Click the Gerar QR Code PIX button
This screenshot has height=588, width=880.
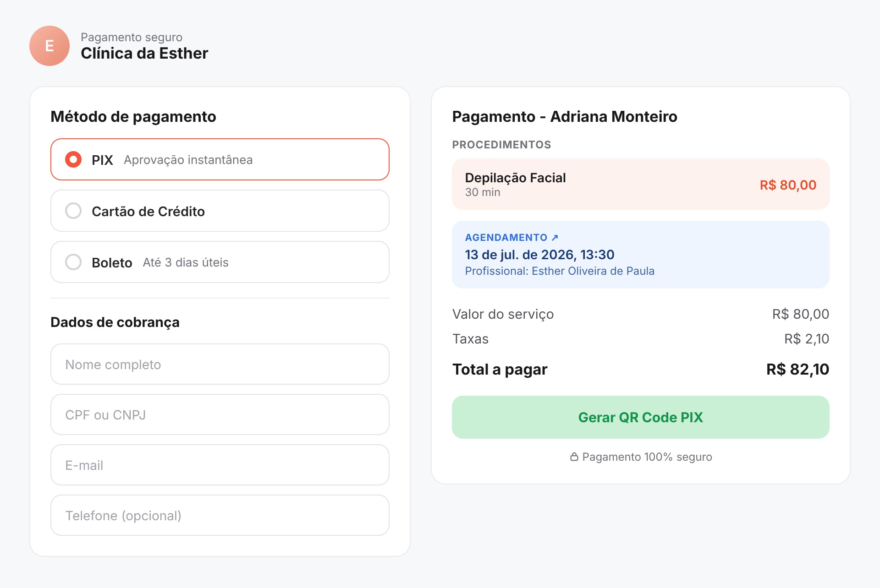pos(641,417)
